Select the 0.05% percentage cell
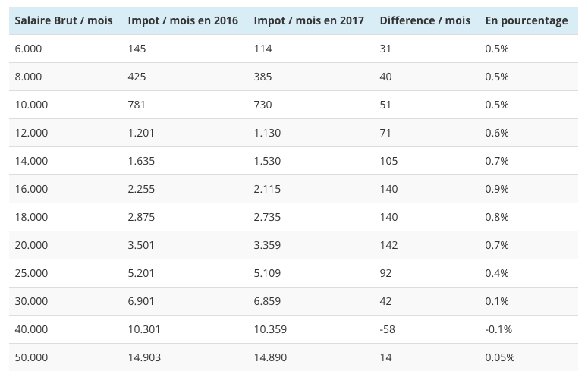This screenshot has height=371, width=588. pos(500,357)
